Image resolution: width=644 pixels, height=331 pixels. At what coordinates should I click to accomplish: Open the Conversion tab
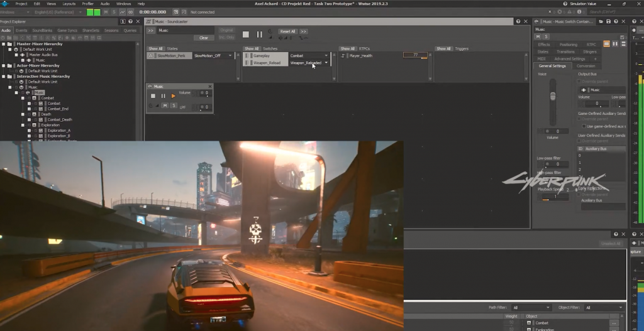coord(586,66)
